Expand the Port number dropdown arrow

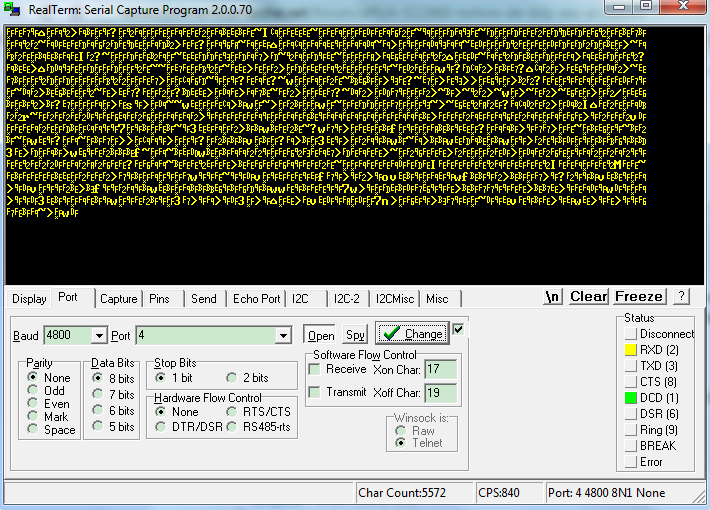[283, 336]
